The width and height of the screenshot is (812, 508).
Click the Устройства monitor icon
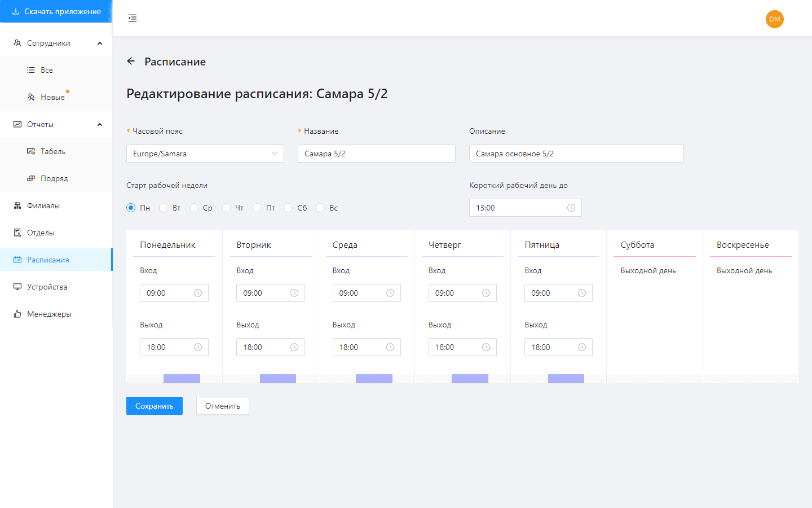pos(17,287)
